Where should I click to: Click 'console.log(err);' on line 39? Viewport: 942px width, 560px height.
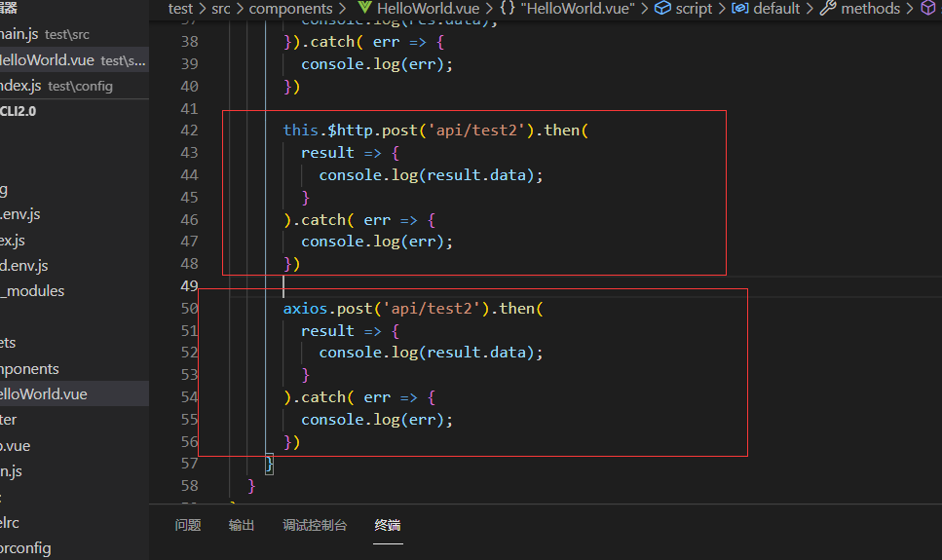click(x=377, y=64)
